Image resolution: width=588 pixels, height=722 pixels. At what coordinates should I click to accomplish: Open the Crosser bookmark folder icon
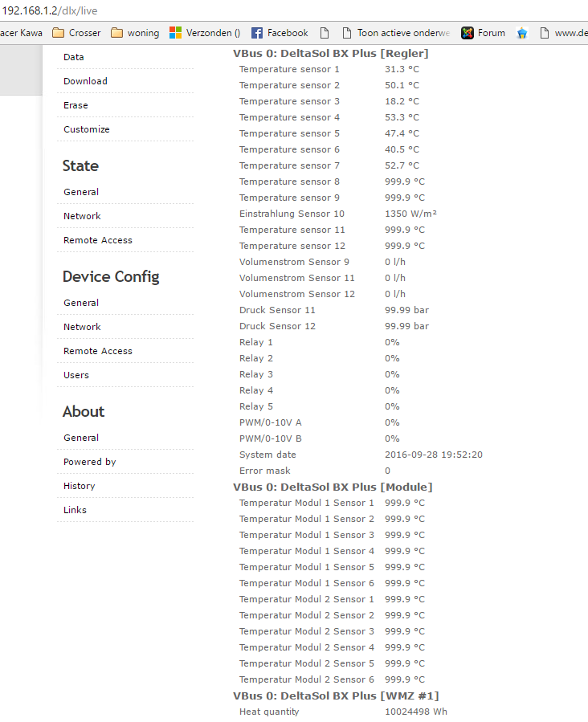click(59, 33)
